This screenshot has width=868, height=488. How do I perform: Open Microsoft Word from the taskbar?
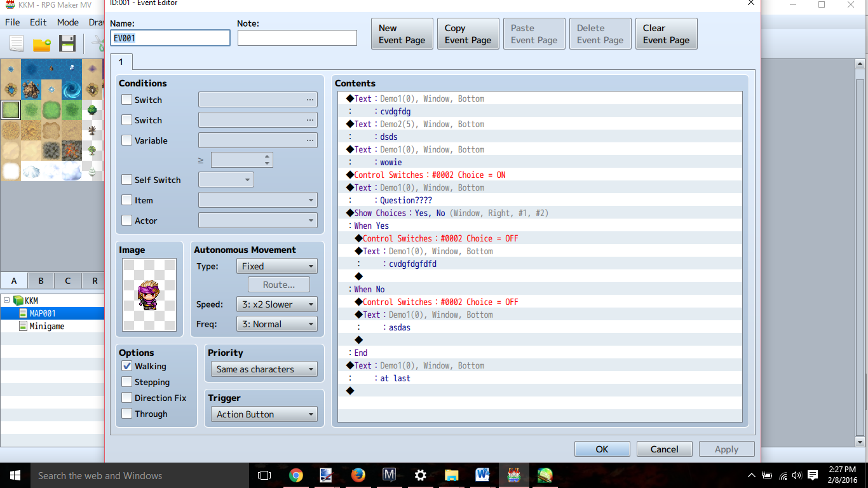(x=482, y=475)
